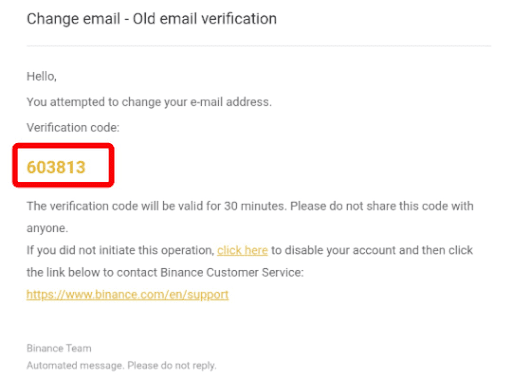Click the horizontal divider under the heading
Screen dimensions: 512x378
tap(259, 46)
